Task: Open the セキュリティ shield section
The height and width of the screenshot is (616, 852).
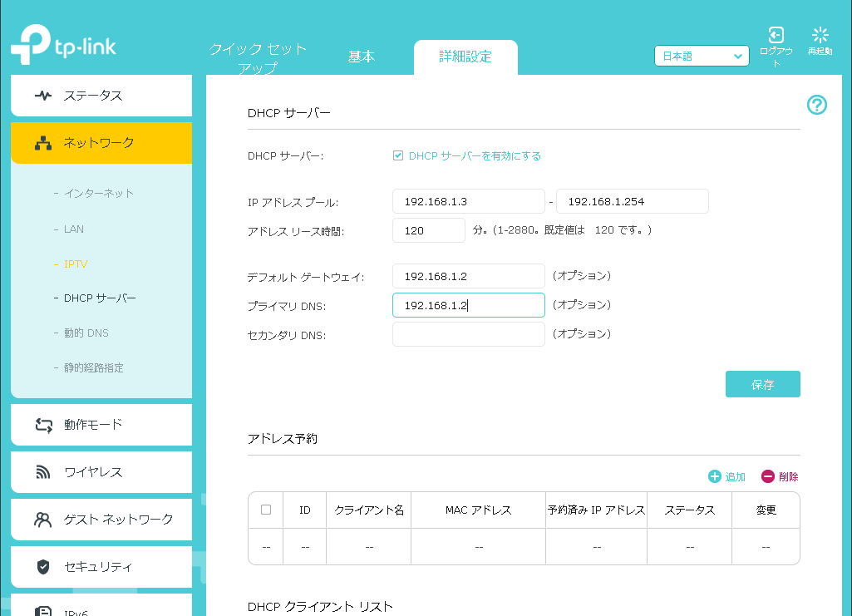Action: pos(101,567)
